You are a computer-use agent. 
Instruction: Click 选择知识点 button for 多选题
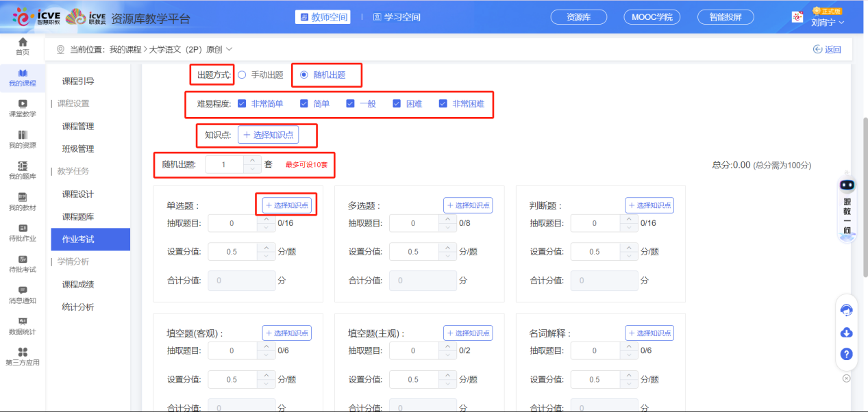[x=468, y=205]
